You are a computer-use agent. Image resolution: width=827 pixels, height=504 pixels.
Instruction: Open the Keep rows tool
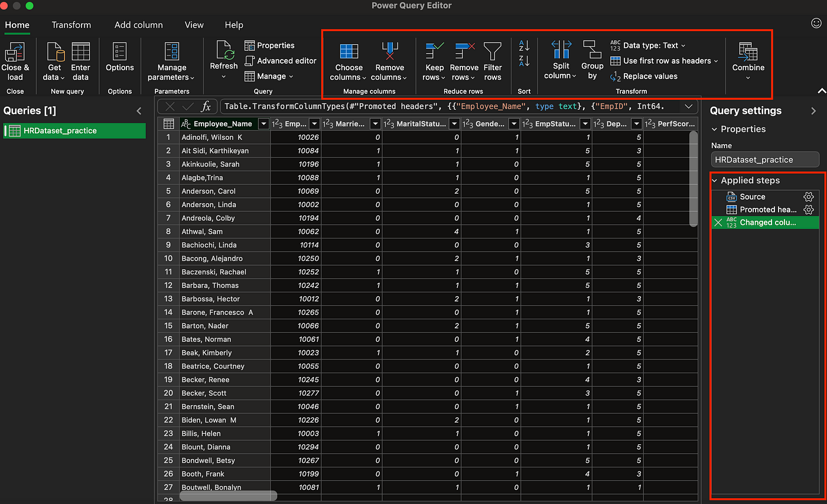pyautogui.click(x=434, y=59)
